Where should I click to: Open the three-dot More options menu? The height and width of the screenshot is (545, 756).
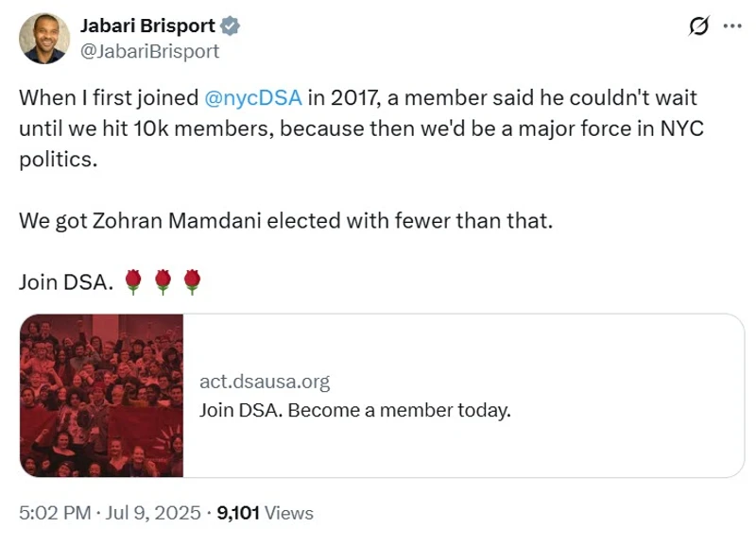coord(732,27)
